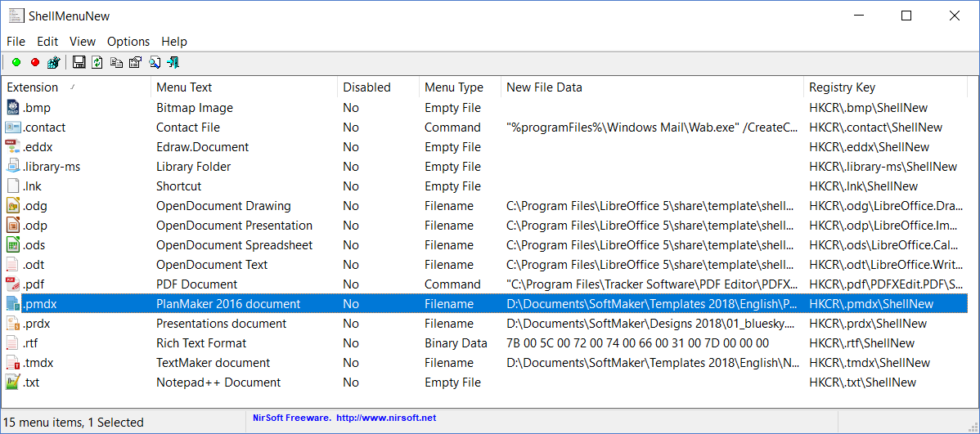Open selected item in RegEdit toolbar icon

(54, 62)
